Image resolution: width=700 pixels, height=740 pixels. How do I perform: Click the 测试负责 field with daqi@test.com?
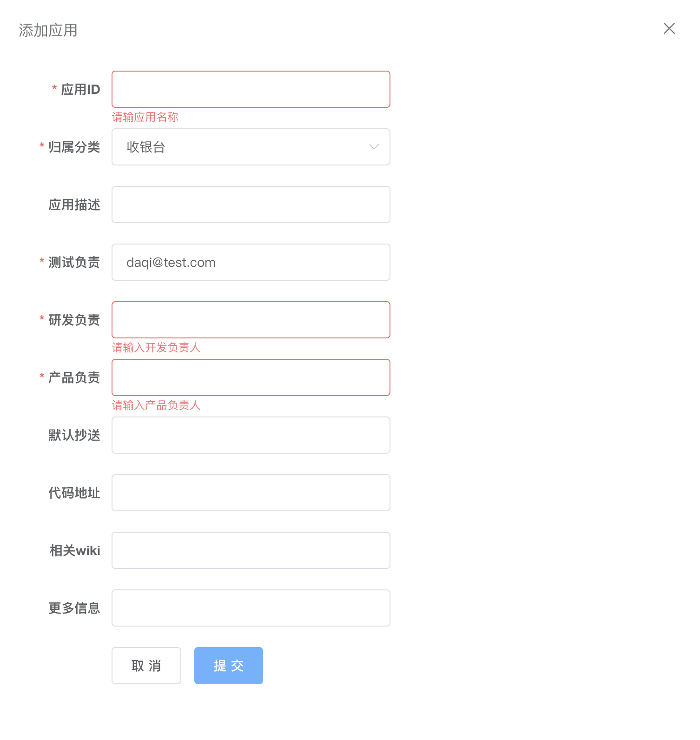[251, 262]
